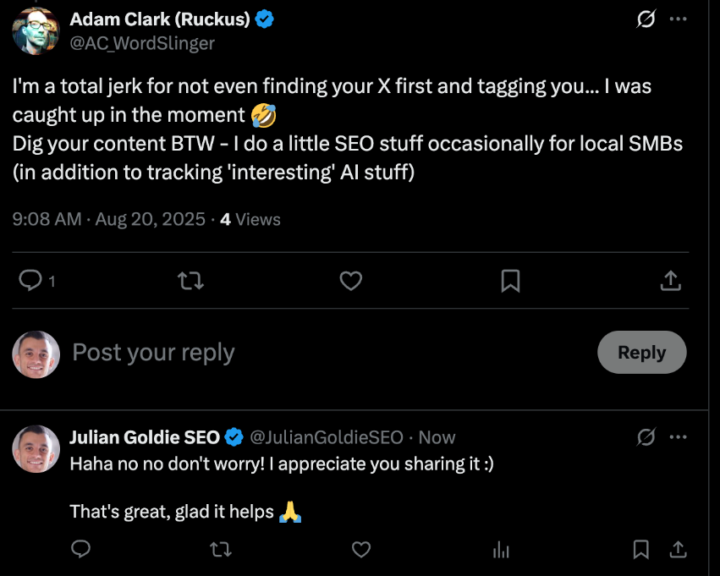720x576 pixels.
Task: Open Adam Clark's profile avatar
Action: [x=35, y=31]
